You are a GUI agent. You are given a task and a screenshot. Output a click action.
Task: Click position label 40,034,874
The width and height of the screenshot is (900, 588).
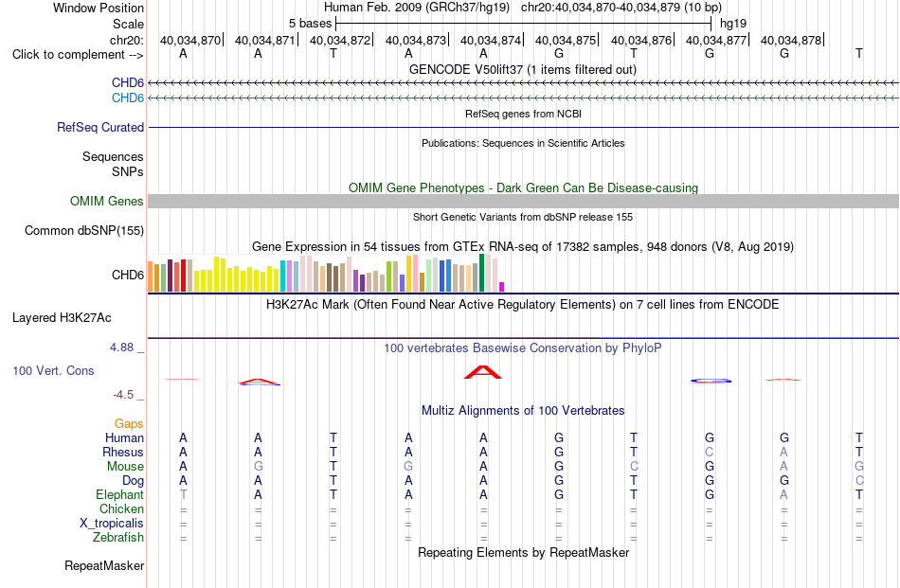(x=490, y=40)
